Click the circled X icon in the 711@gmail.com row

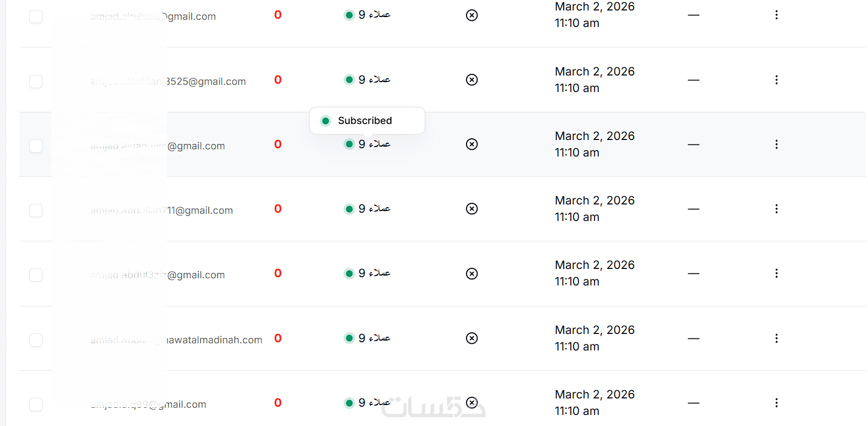471,209
